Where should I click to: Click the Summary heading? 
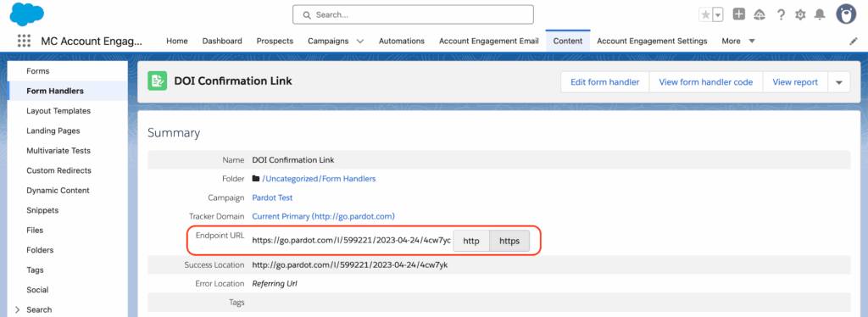pyautogui.click(x=174, y=133)
